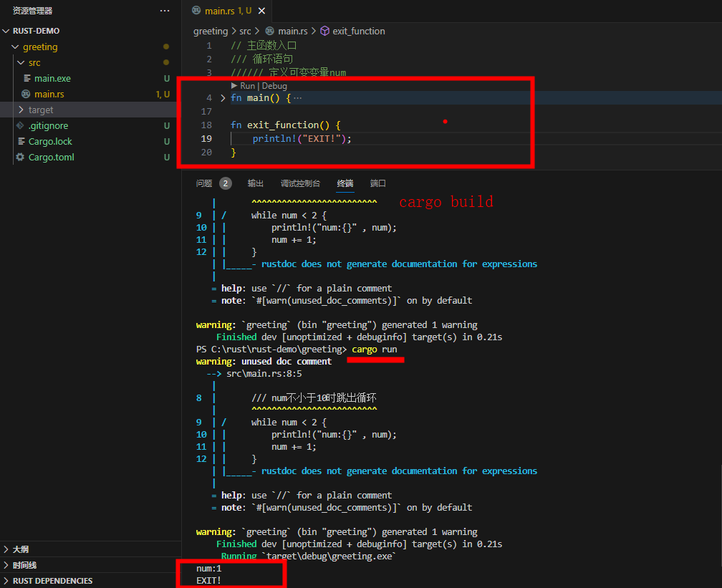Click greeting in the breadcrumb path
The height and width of the screenshot is (588, 722).
click(211, 32)
